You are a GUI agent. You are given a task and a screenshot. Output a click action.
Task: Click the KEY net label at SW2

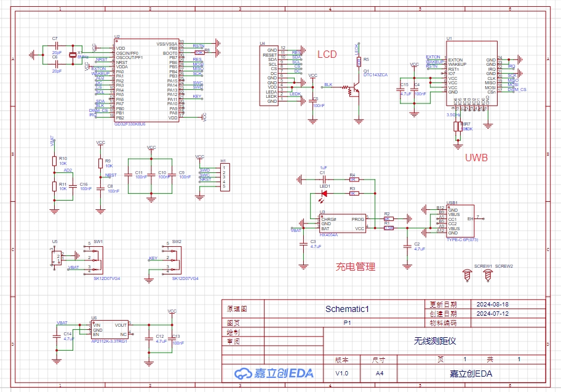[153, 258]
